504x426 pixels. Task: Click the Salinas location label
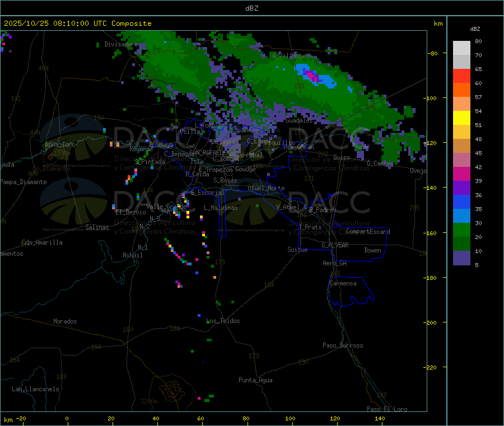click(x=97, y=227)
